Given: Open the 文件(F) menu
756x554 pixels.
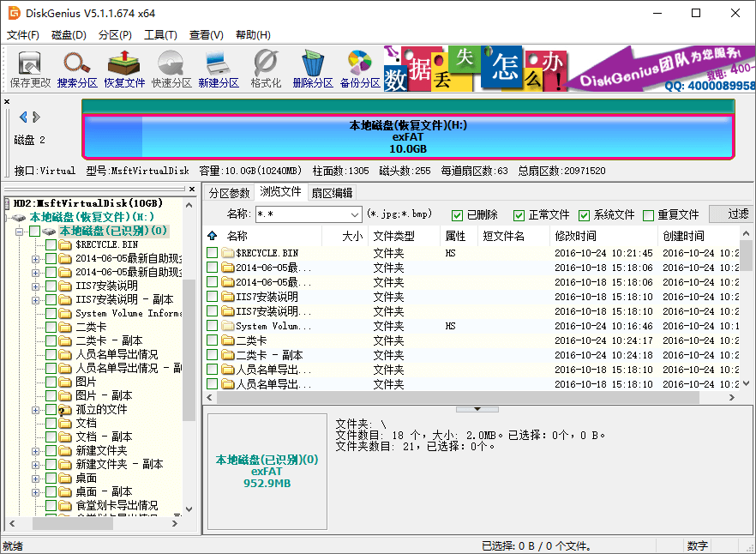Looking at the screenshot, I should pos(22,35).
